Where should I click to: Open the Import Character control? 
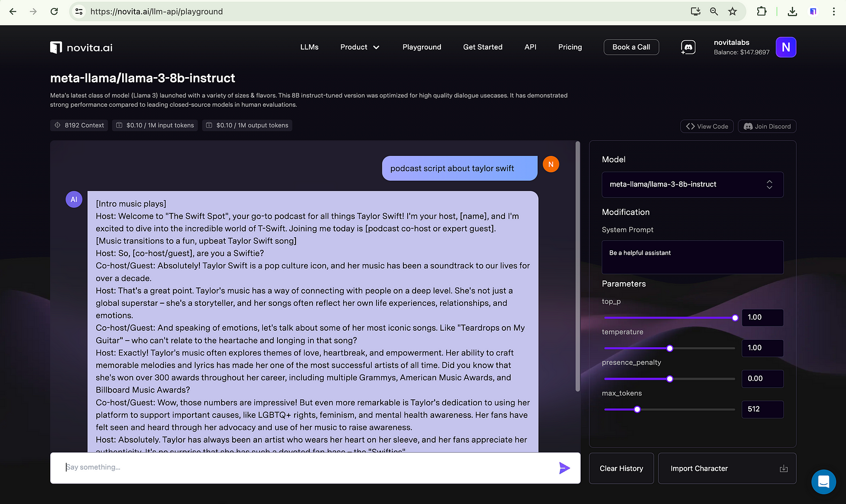pyautogui.click(x=727, y=469)
